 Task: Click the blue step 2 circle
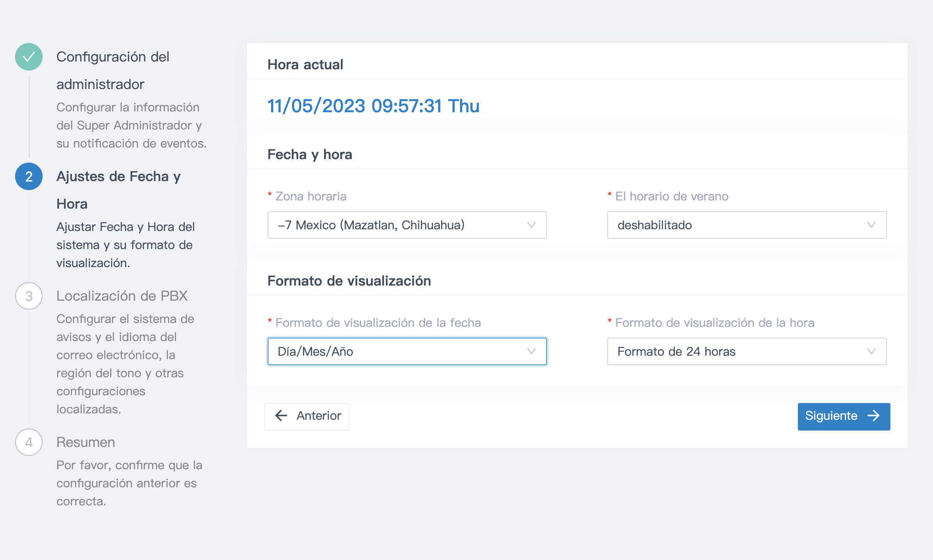(x=29, y=176)
